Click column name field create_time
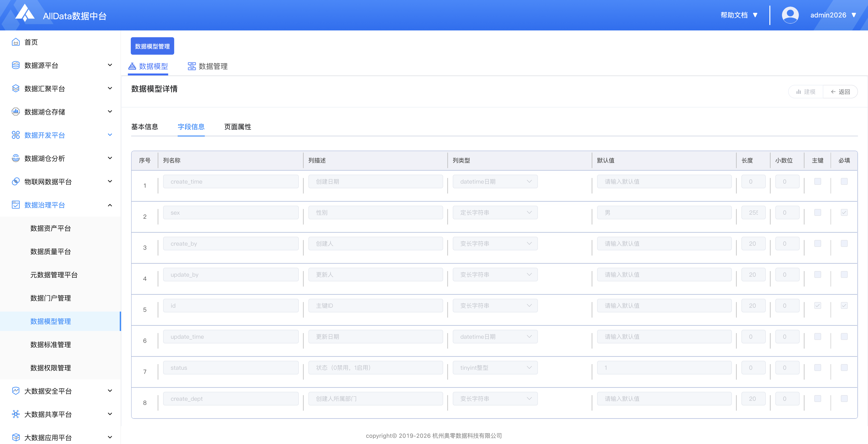 pyautogui.click(x=231, y=181)
